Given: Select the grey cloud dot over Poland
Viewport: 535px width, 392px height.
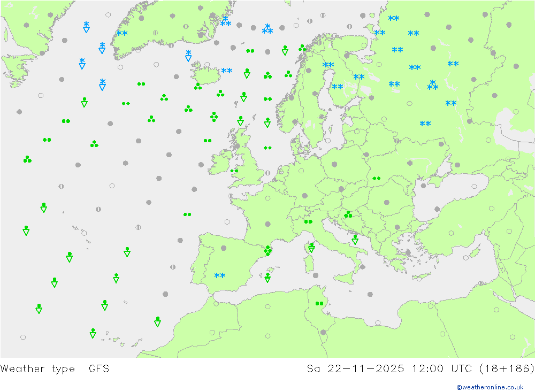Looking at the screenshot, I should [x=334, y=164].
